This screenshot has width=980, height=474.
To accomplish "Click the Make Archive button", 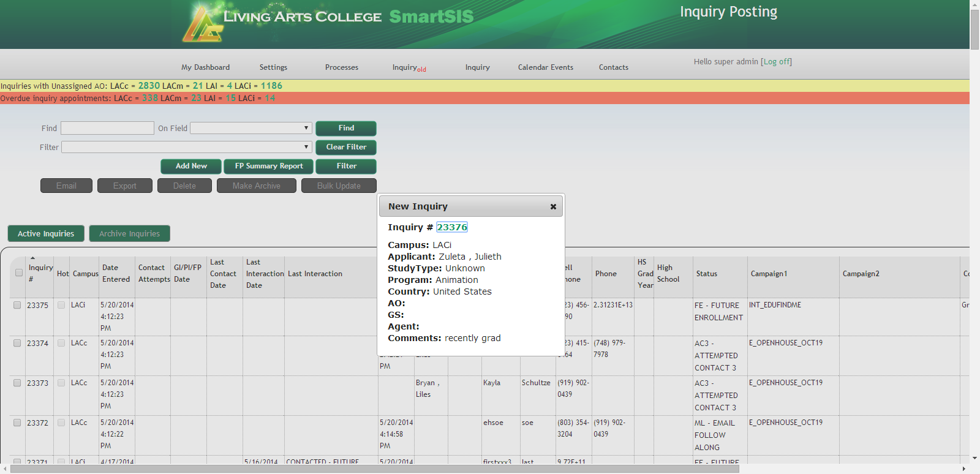I will point(257,186).
